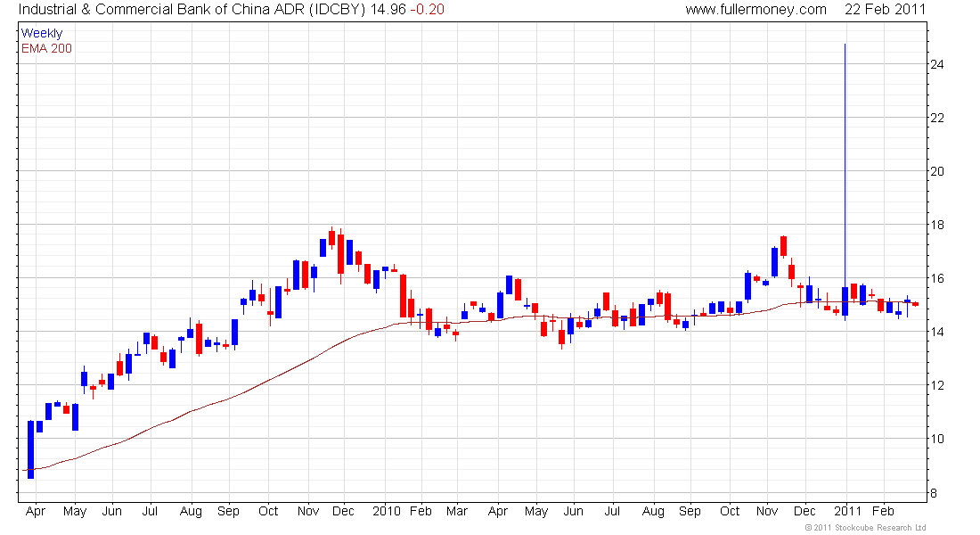Click the 18 price axis label
The width and height of the screenshot is (980, 535).
click(937, 225)
